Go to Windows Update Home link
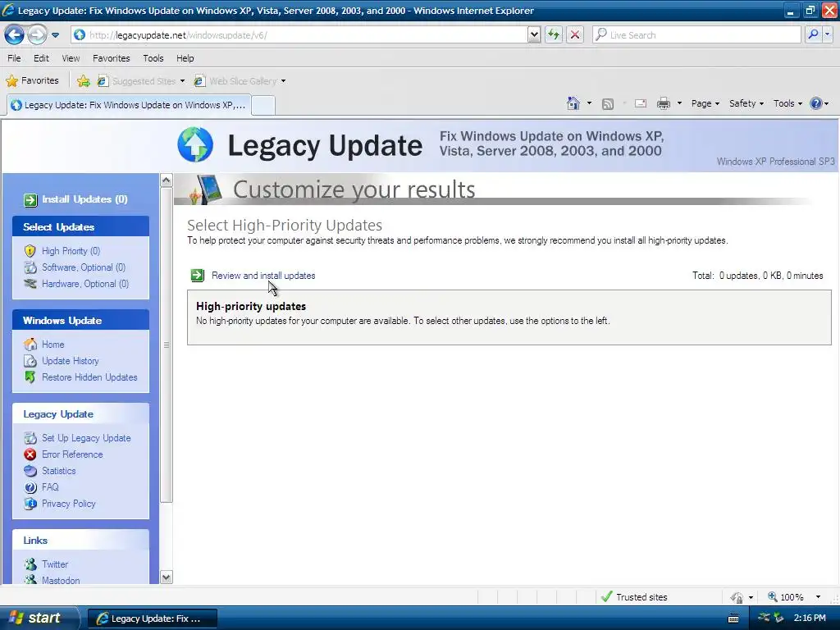Screen dimensions: 840x630 53,345
